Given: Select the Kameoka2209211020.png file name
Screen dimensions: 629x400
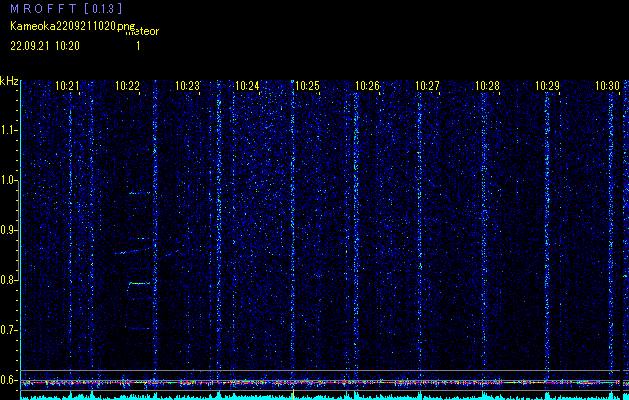Looking at the screenshot, I should point(74,26).
